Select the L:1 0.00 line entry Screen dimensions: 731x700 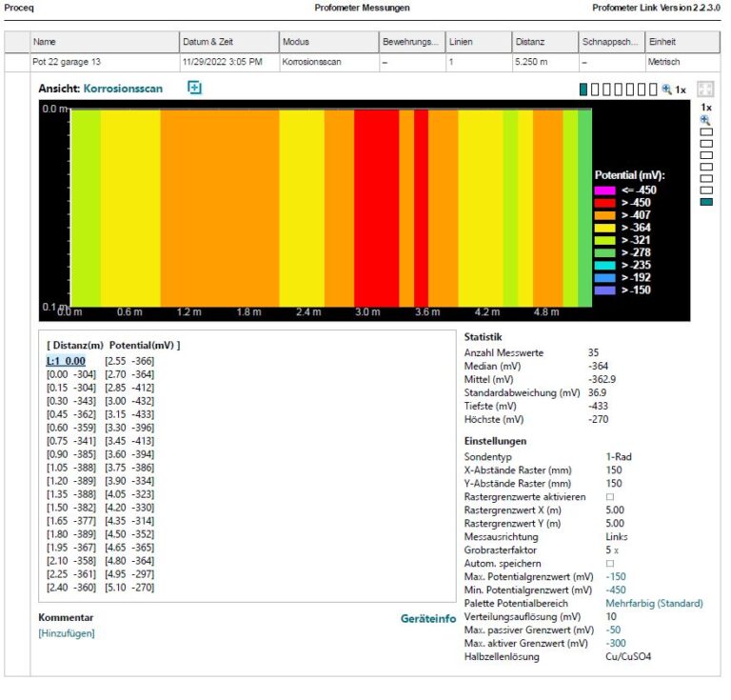click(66, 361)
